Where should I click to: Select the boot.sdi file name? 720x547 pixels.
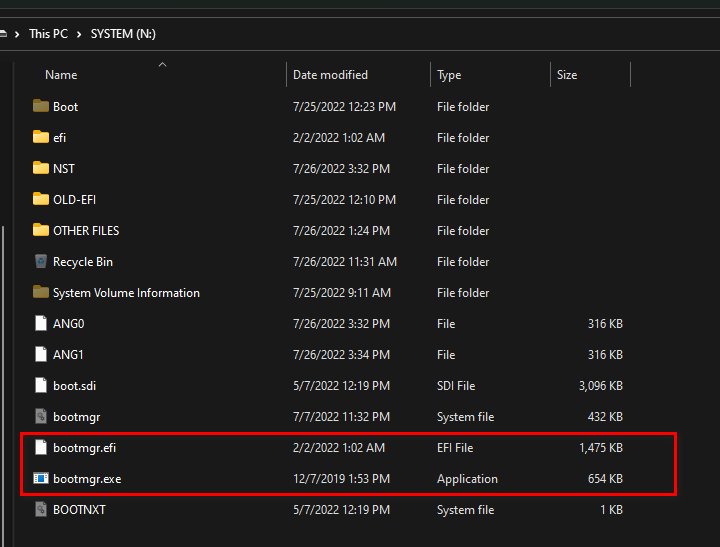click(x=74, y=386)
